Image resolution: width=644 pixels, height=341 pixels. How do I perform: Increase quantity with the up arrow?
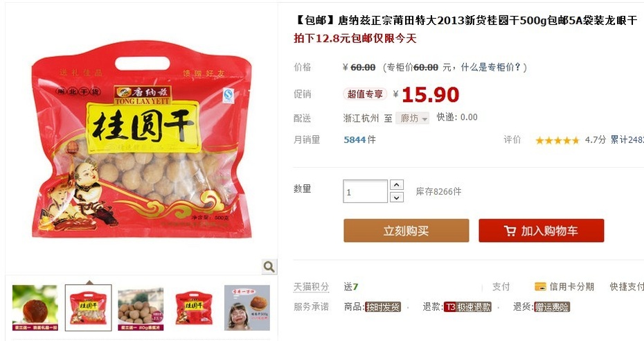click(396, 185)
